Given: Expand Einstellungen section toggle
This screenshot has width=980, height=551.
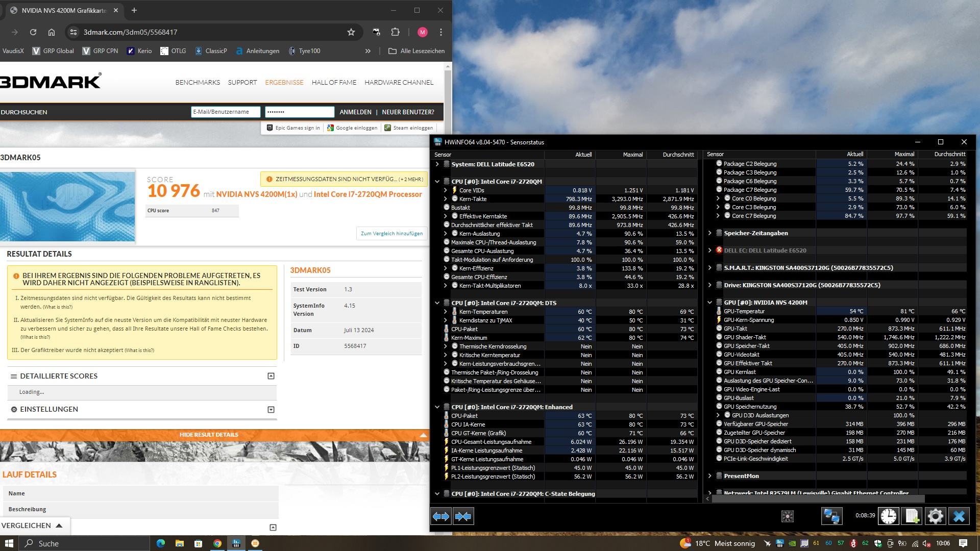Looking at the screenshot, I should [271, 410].
